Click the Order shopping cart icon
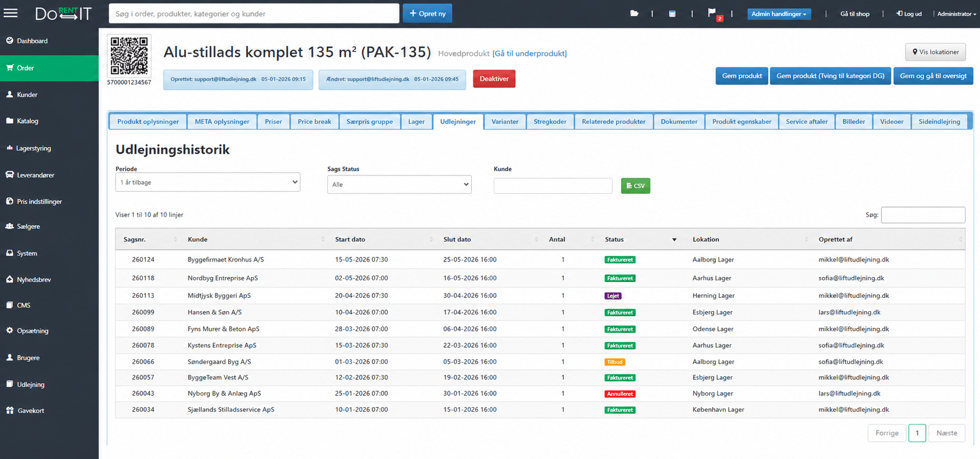 10,67
